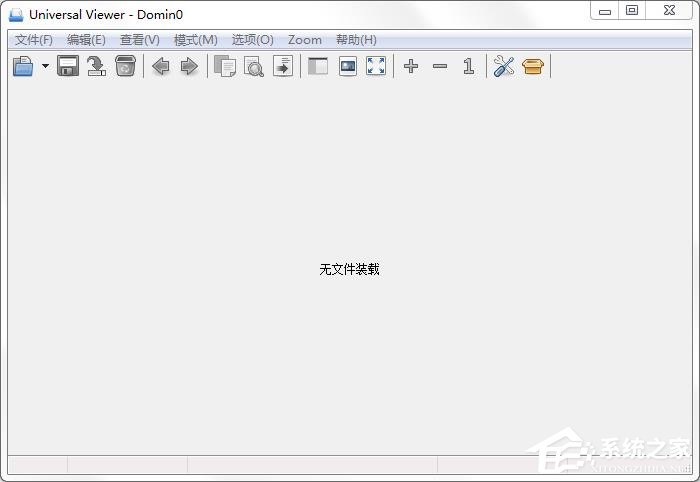Go to next file with right arrow
700x482 pixels.
[189, 67]
